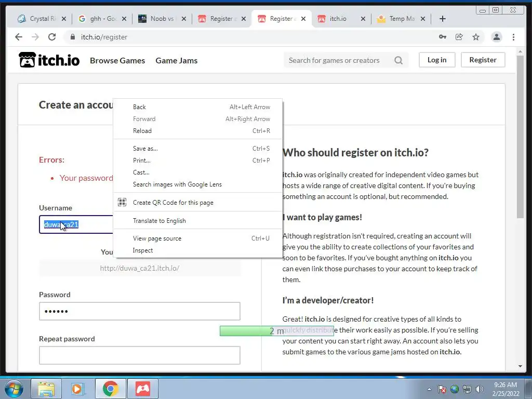Open the Chrome profile avatar

coord(496,37)
